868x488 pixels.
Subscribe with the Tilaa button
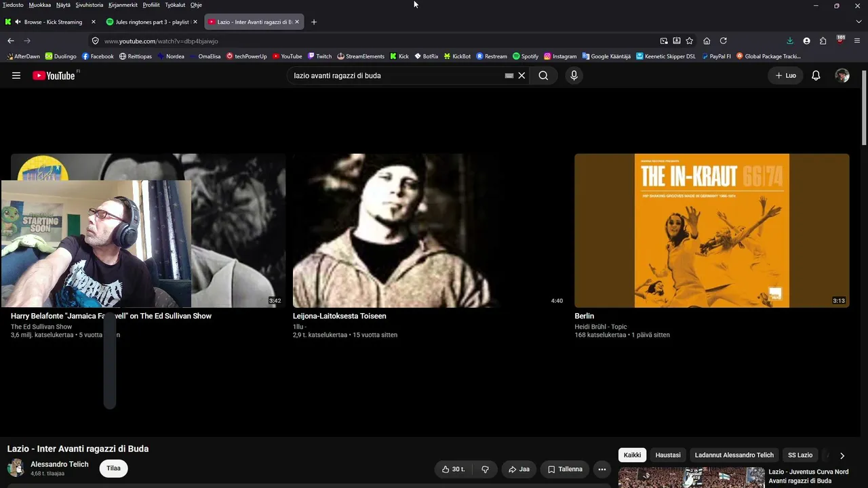coord(113,468)
